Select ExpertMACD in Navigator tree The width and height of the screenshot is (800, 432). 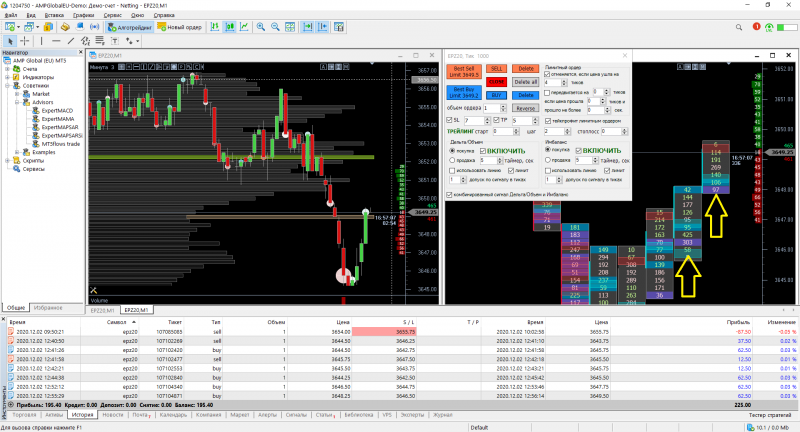click(57, 111)
